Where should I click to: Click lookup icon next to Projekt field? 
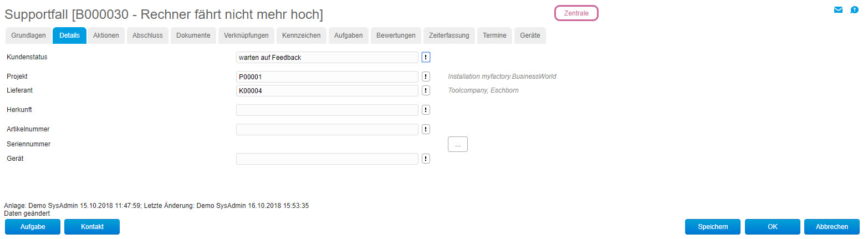tap(426, 77)
